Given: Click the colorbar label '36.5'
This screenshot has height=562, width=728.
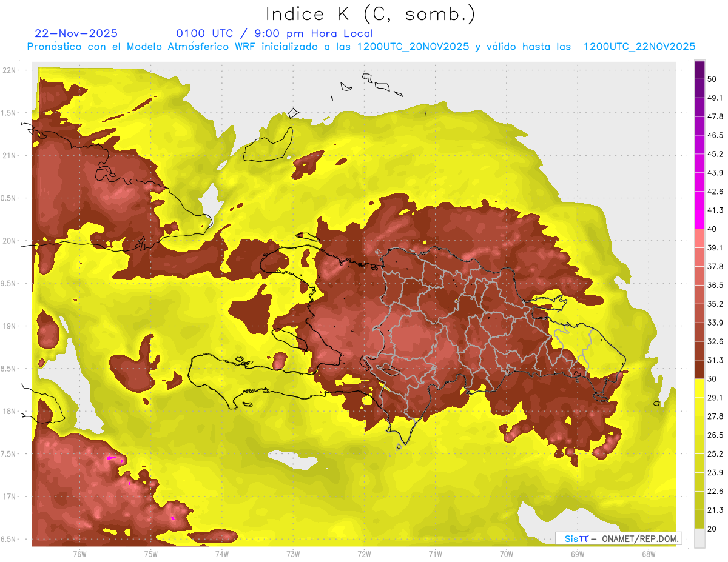Looking at the screenshot, I should [715, 285].
